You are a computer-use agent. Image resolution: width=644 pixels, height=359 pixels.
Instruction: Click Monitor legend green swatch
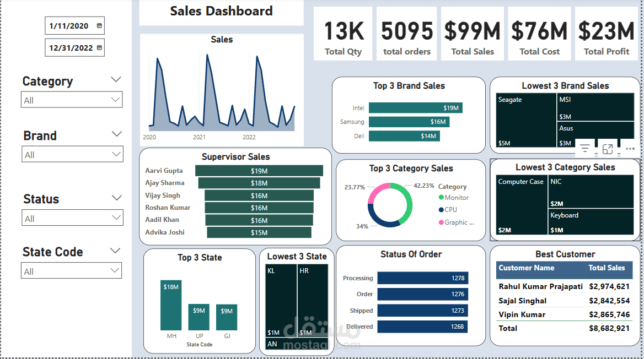tap(442, 197)
